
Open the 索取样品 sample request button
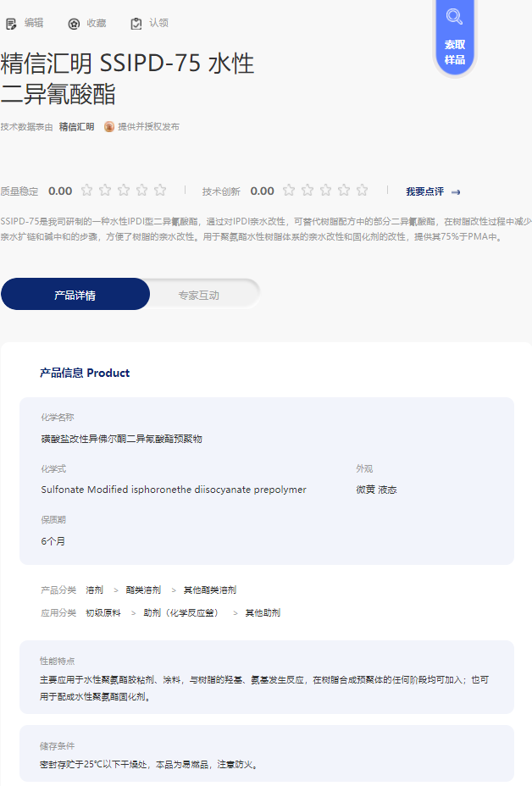pyautogui.click(x=454, y=38)
